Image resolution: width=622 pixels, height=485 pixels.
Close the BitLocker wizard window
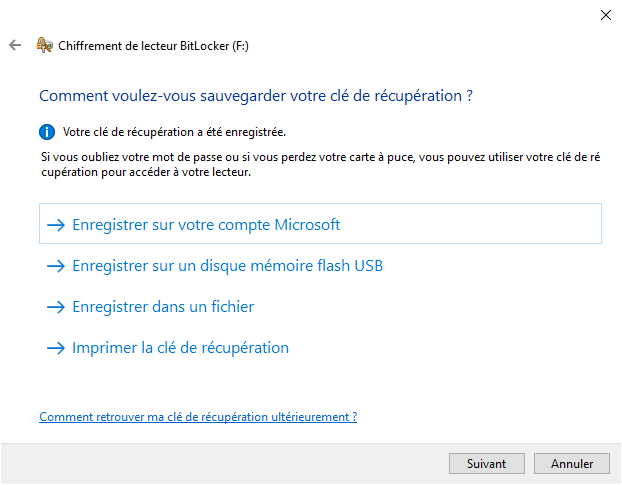(605, 15)
